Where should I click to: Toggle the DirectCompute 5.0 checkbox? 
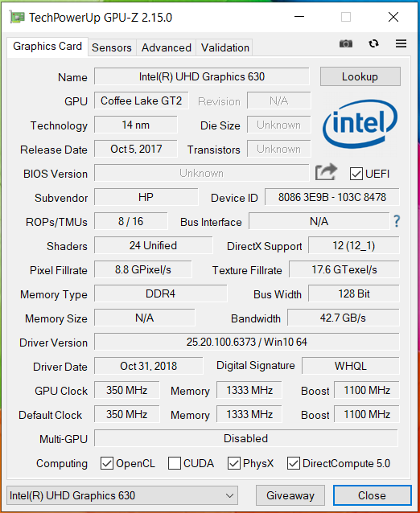click(x=294, y=463)
